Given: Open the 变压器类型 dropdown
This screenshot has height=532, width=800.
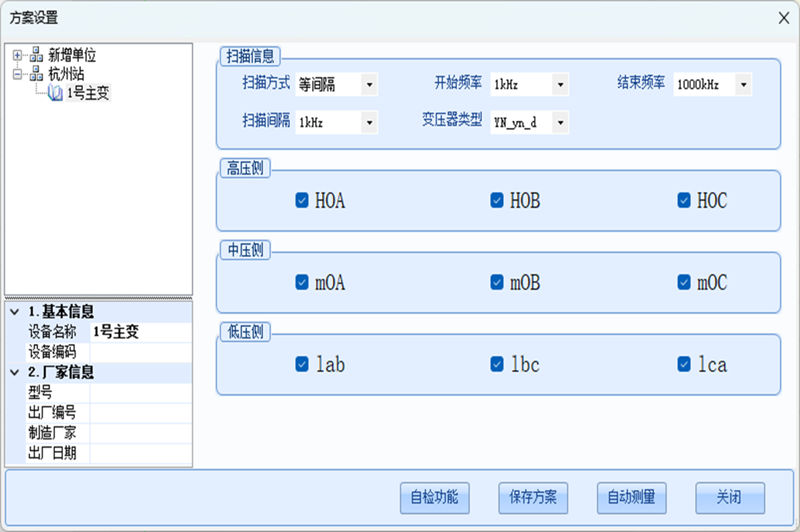Looking at the screenshot, I should click(560, 123).
